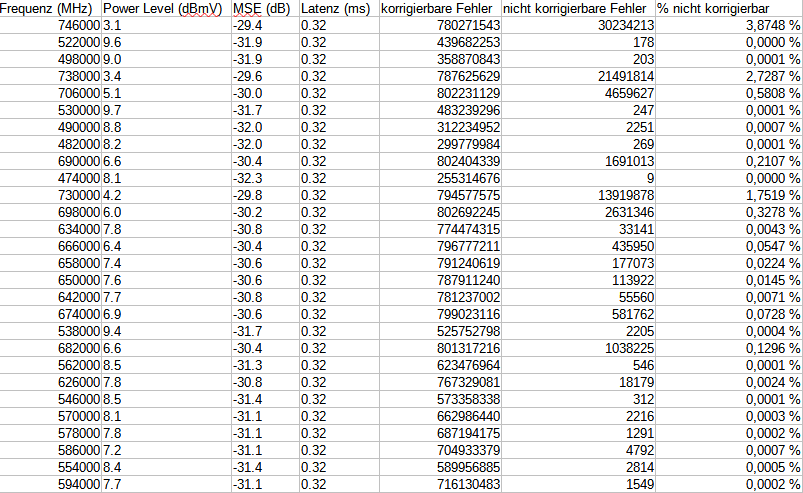The height and width of the screenshot is (493, 803).
Task: Select latency cell in the 650000 row
Action: click(340, 281)
